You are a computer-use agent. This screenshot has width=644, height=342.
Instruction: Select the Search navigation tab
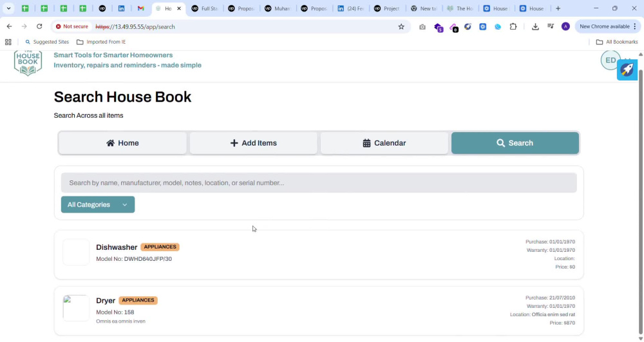coord(515,143)
